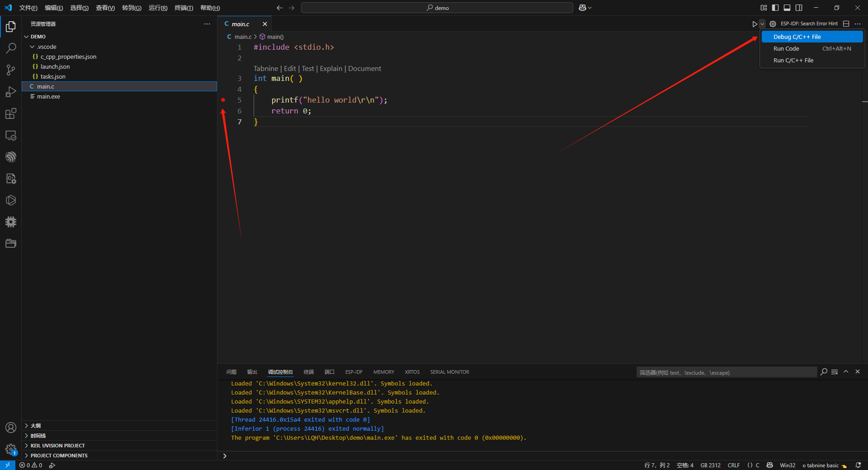Screen dimensions: 868x470
Task: Expand the KEIL UVISION PROJECT section
Action: point(57,446)
